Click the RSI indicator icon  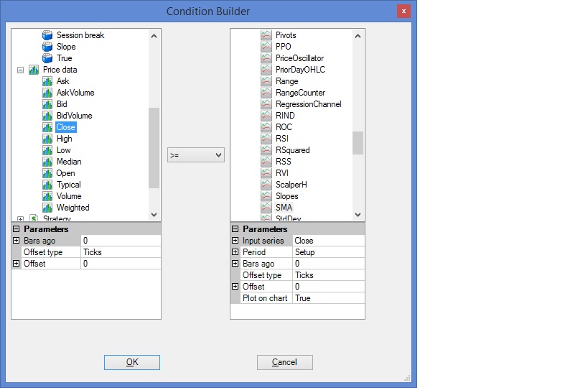[x=266, y=139]
